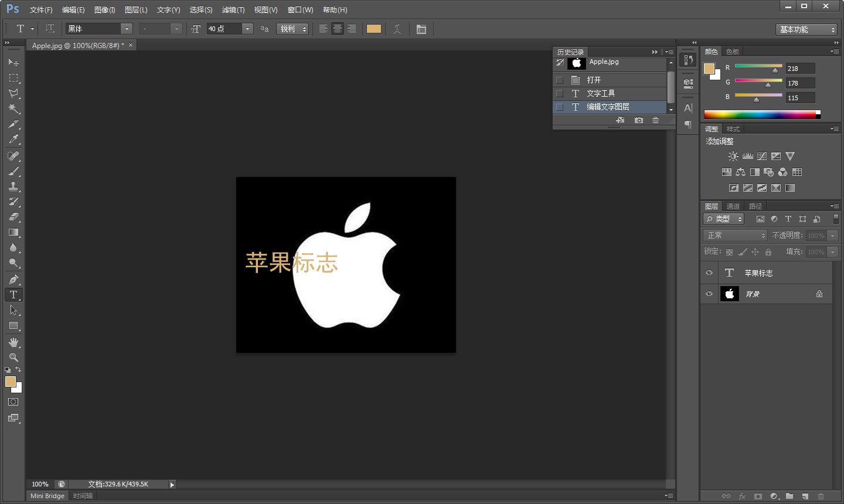
Task: Open font family dropdown 黑体
Action: point(127,29)
